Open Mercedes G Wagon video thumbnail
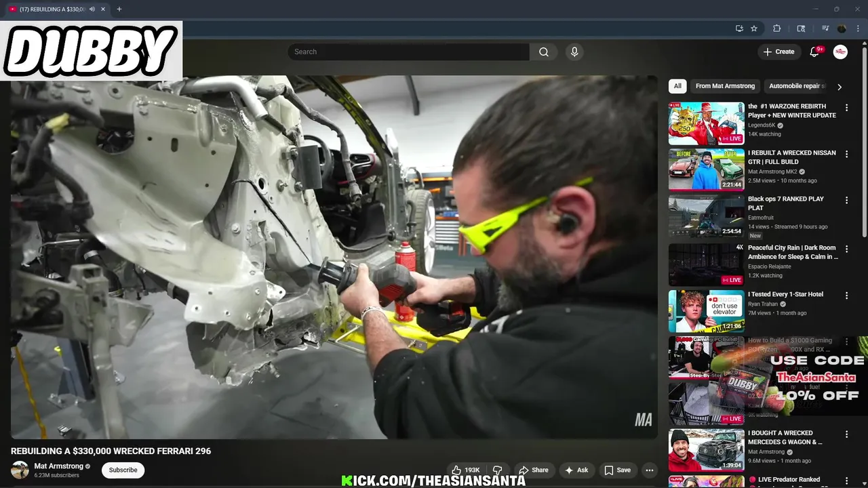Screen dimensions: 868x488 706,449
